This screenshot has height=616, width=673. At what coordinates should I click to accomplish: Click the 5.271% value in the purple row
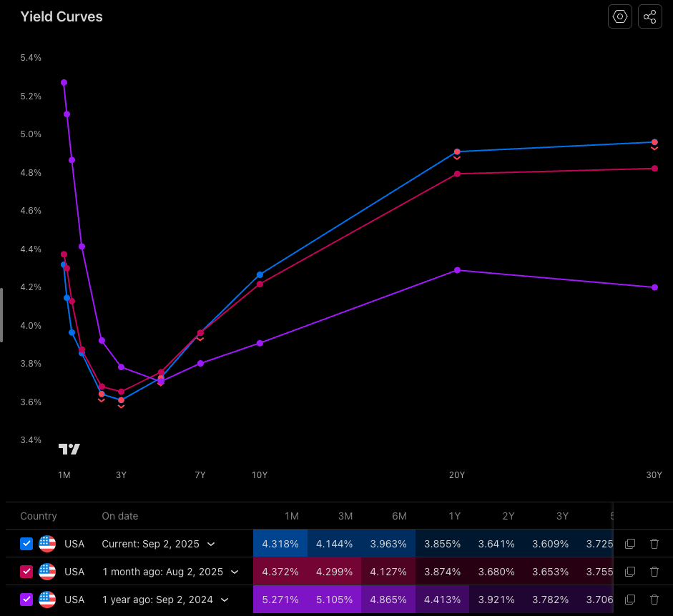(280, 600)
